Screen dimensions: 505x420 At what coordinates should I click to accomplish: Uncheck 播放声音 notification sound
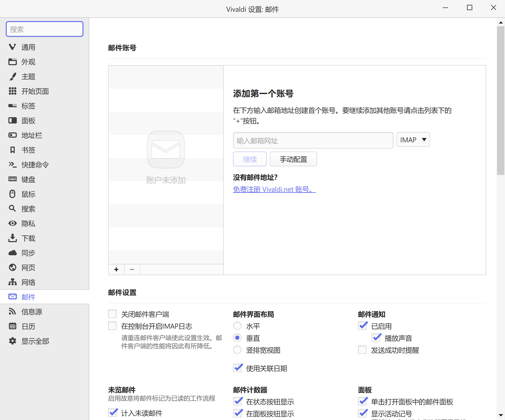point(376,338)
